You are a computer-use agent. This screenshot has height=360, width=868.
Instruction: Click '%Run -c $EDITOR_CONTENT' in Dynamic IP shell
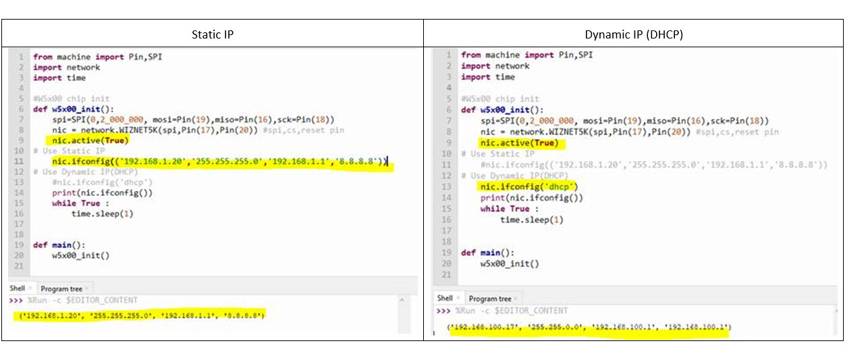(x=512, y=311)
